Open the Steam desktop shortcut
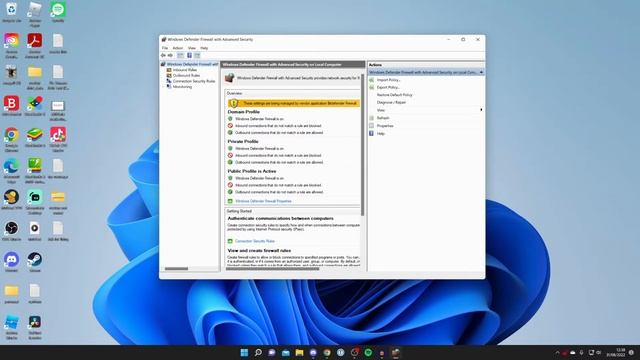 point(35,262)
